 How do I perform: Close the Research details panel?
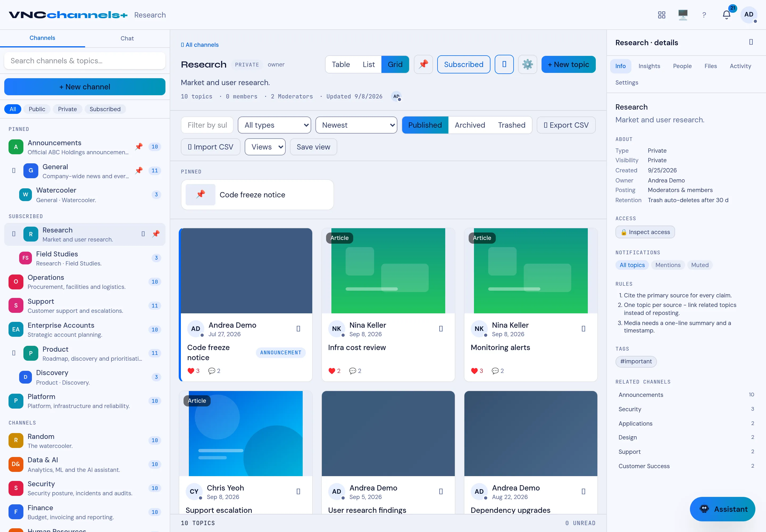(x=751, y=42)
